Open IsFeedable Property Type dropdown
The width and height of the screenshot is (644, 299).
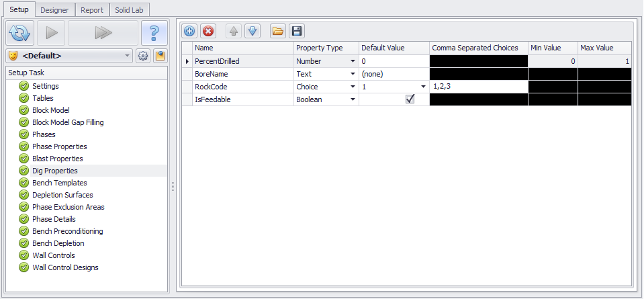353,99
